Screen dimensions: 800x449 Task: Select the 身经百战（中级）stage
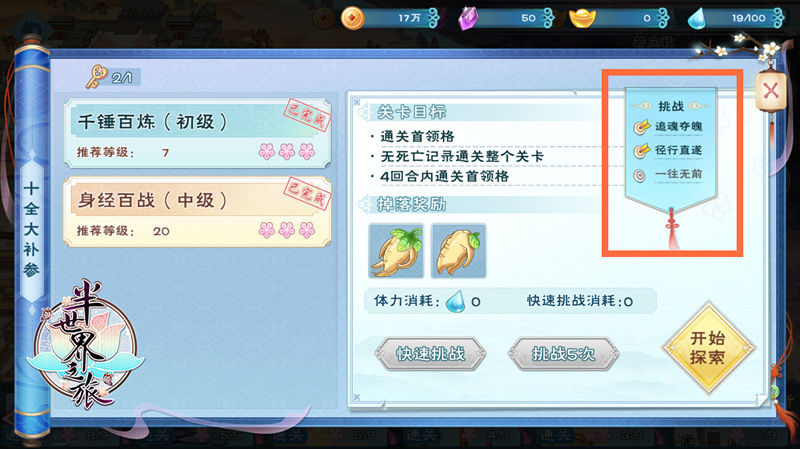[x=197, y=211]
